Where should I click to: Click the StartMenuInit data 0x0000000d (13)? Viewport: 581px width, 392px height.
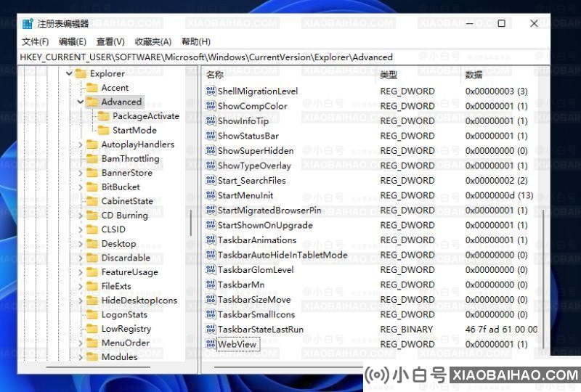point(499,195)
